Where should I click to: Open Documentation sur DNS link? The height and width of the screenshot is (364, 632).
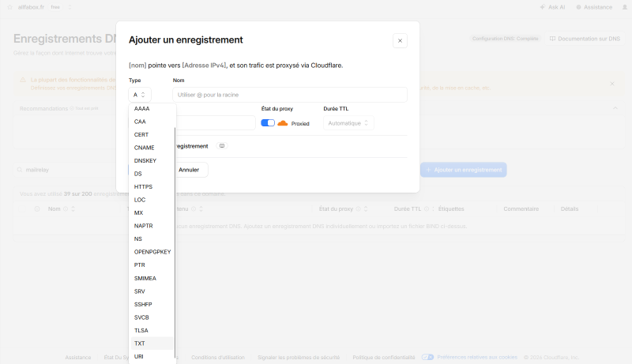(x=585, y=39)
